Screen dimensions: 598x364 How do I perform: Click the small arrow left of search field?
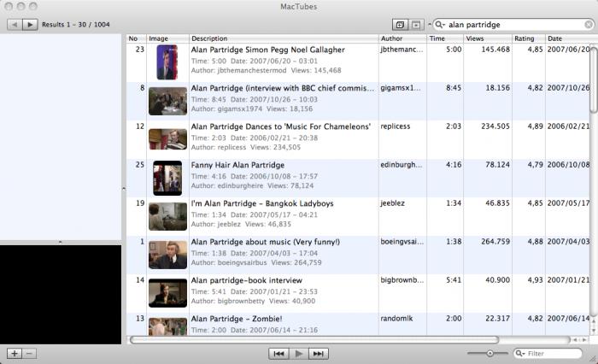click(x=430, y=25)
